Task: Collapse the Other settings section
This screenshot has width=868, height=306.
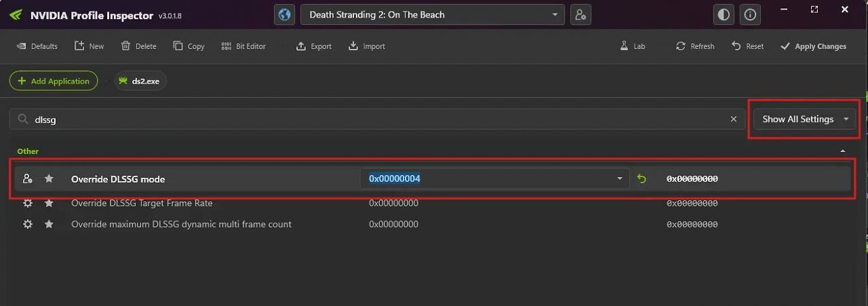Action: click(x=843, y=151)
